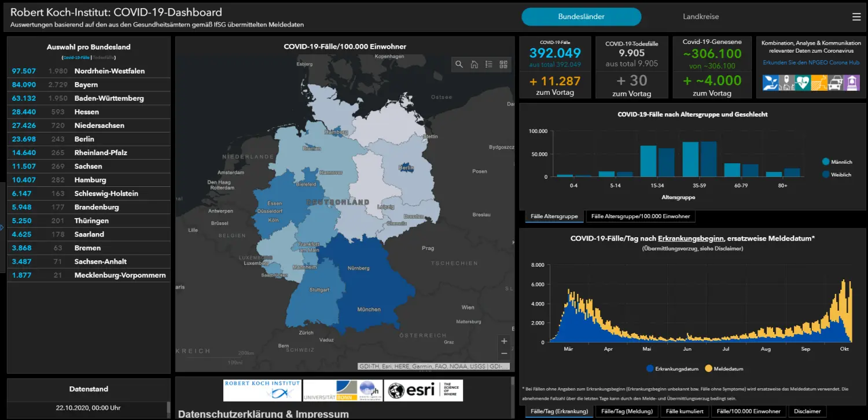868x420 pixels.
Task: Click the purple alert bell NPGEO tile
Action: point(851,82)
